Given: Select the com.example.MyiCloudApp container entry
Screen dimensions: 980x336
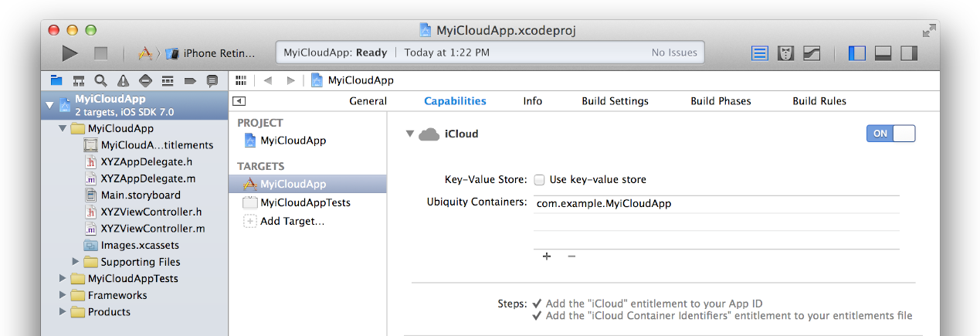Looking at the screenshot, I should coord(604,204).
